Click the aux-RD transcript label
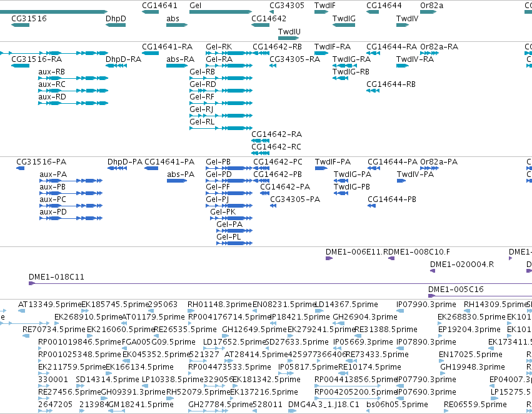532x414 pixels. pyautogui.click(x=52, y=97)
